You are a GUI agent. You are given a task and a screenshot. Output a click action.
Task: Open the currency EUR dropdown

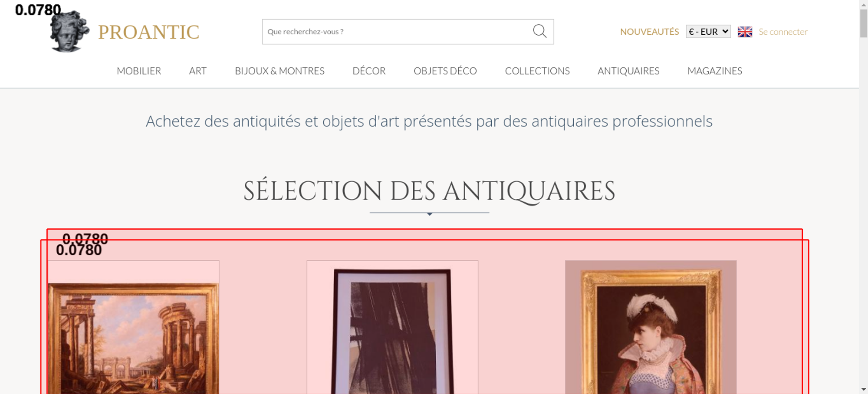[708, 32]
